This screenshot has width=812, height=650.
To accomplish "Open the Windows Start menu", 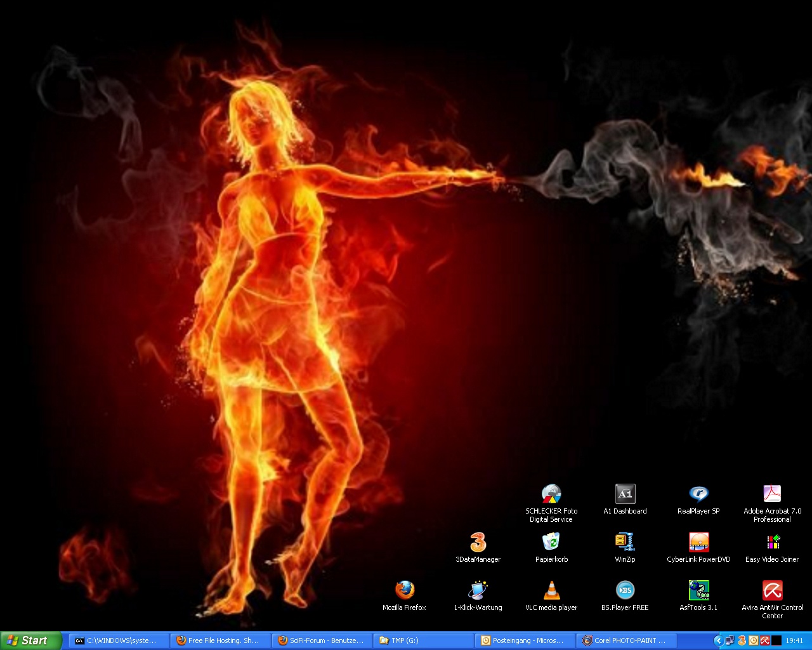I will point(30,640).
